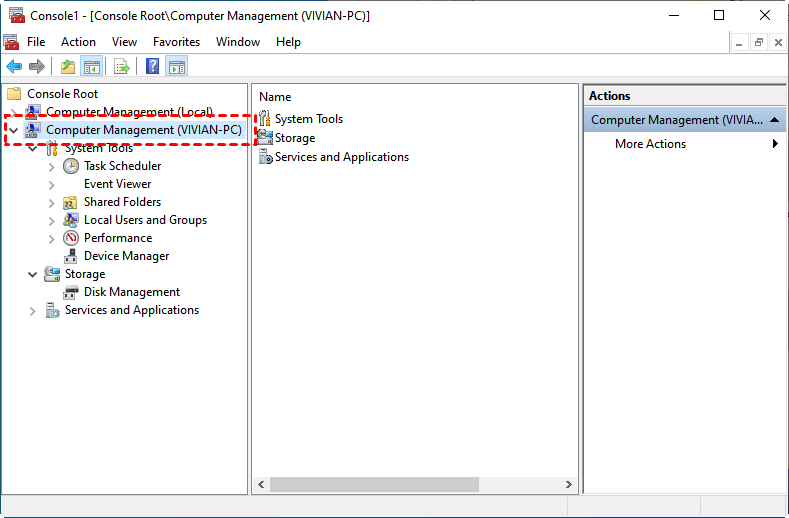Click the Up one level folder icon
This screenshot has width=789, height=518.
pos(68,67)
